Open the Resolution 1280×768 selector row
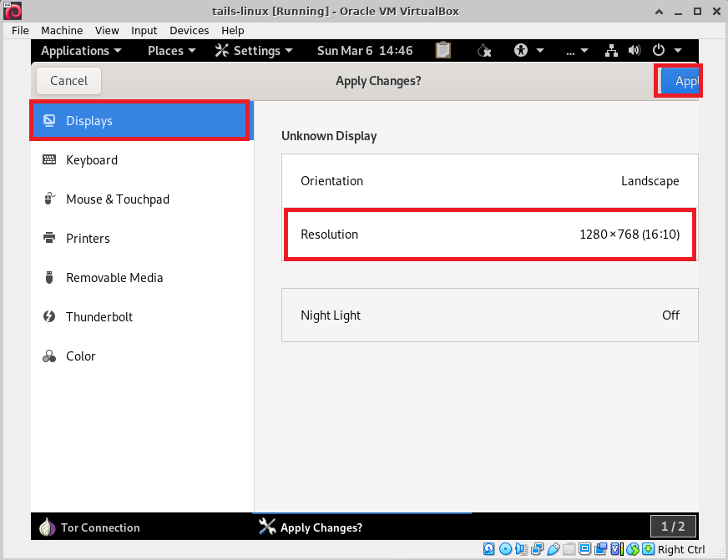Image resolution: width=728 pixels, height=560 pixels. coord(490,235)
